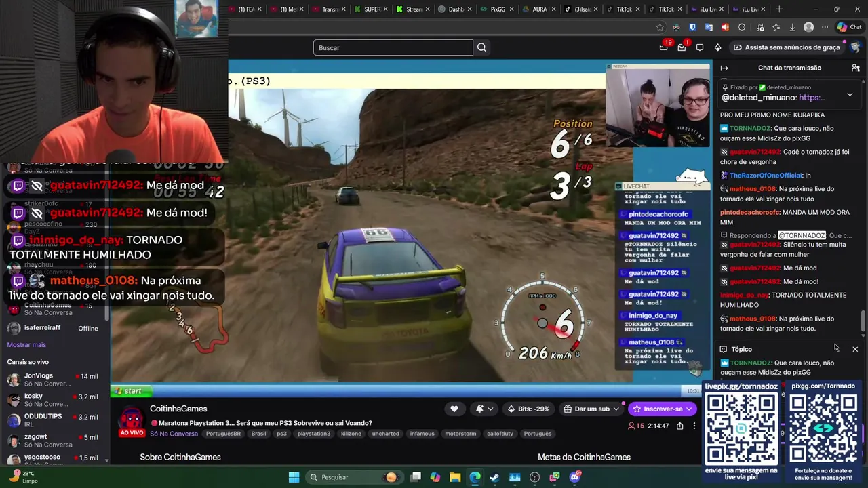Viewport: 868px width, 488px height.
Task: Select the Brasil tag
Action: click(258, 434)
